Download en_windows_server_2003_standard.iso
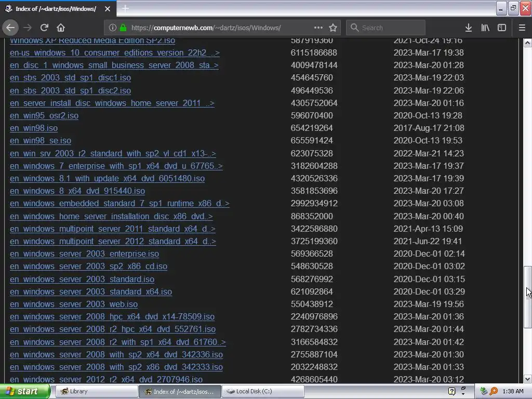The width and height of the screenshot is (532, 399). [x=82, y=279]
